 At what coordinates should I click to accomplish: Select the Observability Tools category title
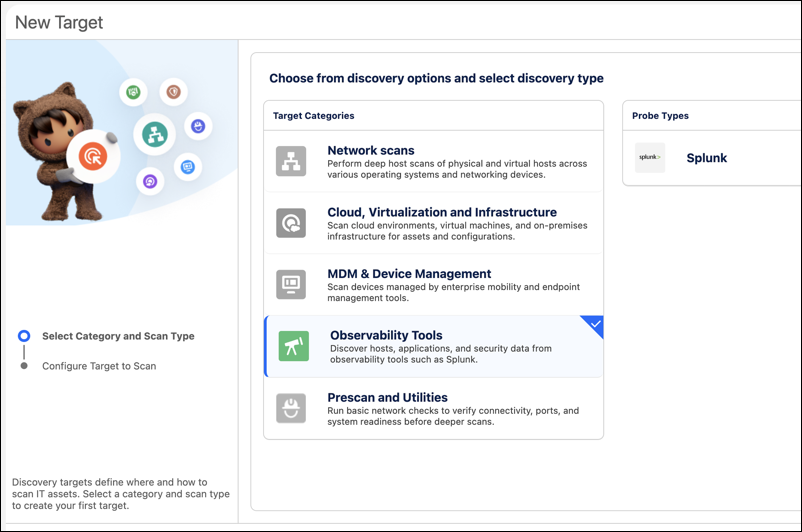pyautogui.click(x=386, y=335)
